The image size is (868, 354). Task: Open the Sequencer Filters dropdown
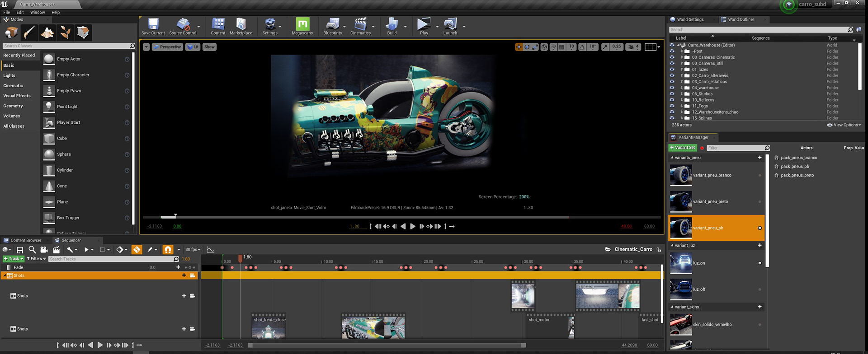tap(36, 259)
